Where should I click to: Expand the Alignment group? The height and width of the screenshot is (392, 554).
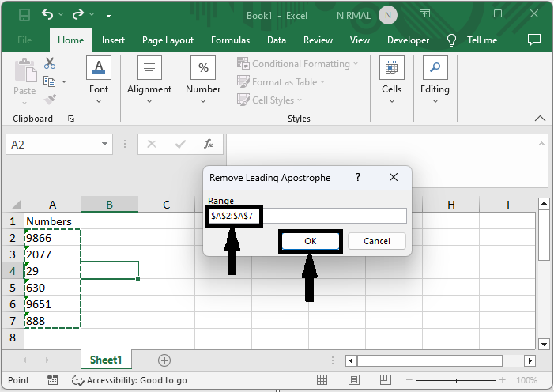click(x=149, y=81)
